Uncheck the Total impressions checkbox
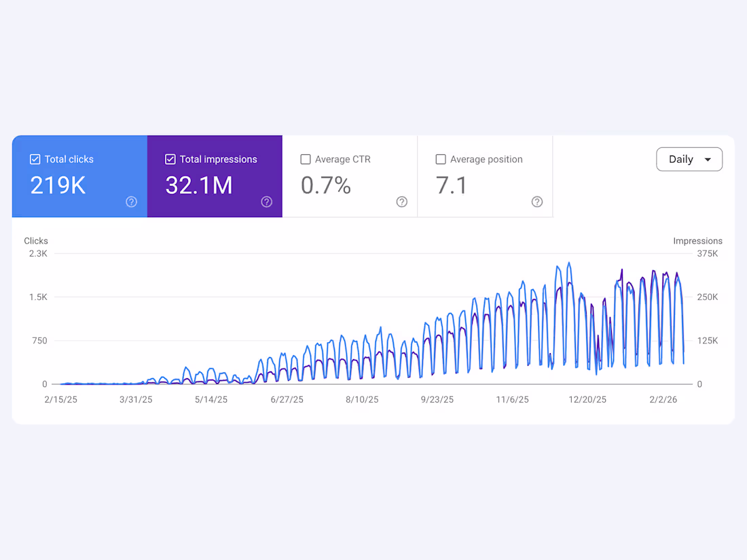The image size is (747, 560). coord(170,159)
